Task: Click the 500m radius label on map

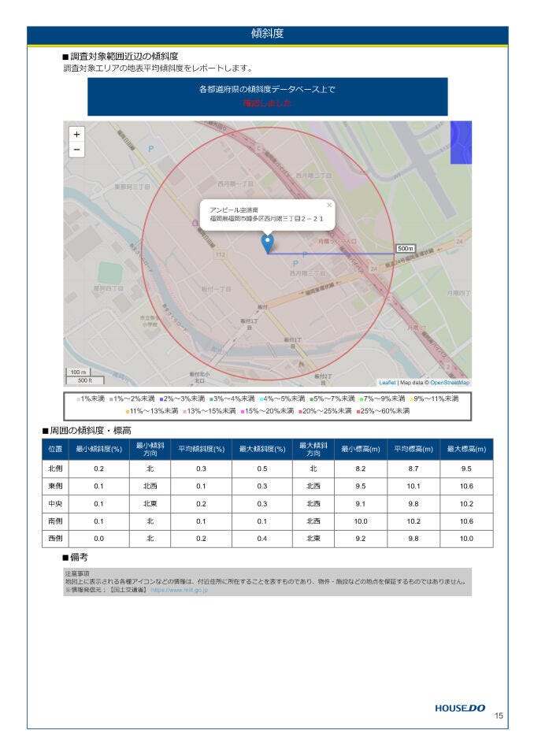Action: (405, 248)
